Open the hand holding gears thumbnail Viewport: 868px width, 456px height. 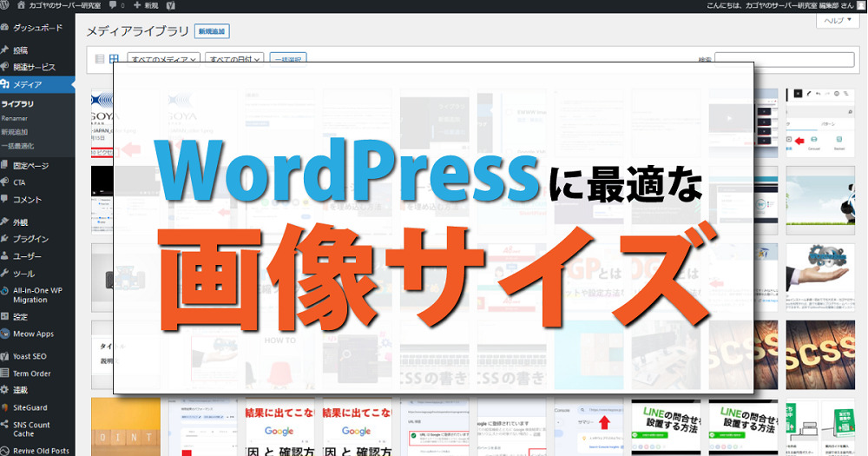(820, 278)
